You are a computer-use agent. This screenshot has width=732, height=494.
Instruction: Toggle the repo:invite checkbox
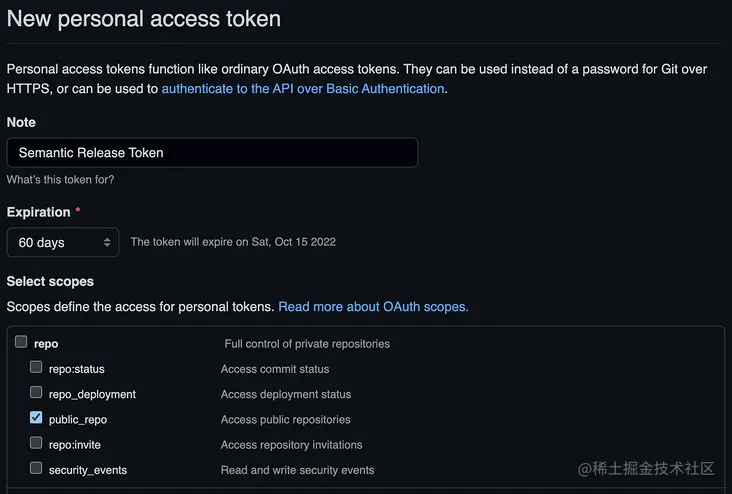click(36, 443)
